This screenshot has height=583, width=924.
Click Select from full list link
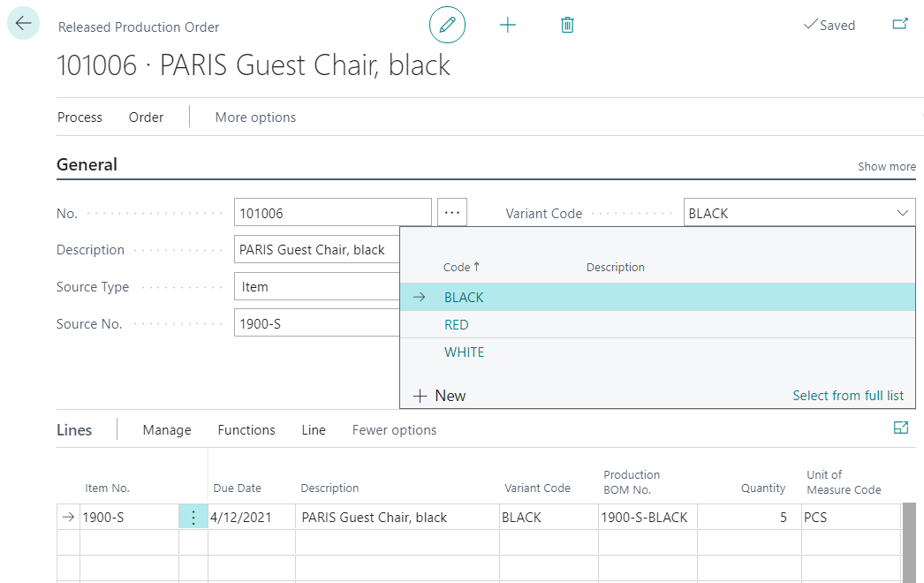[848, 396]
